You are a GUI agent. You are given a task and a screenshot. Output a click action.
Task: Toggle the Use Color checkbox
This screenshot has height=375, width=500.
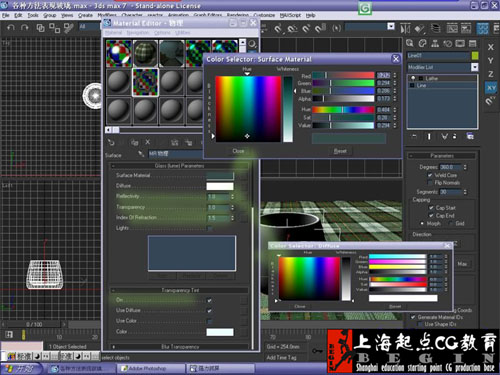(x=209, y=321)
